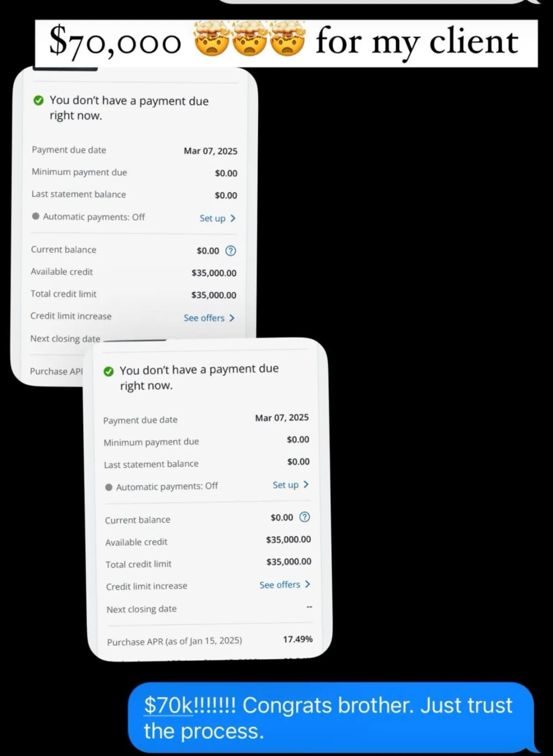
Task: Open See offers link text, lower card
Action: point(279,585)
